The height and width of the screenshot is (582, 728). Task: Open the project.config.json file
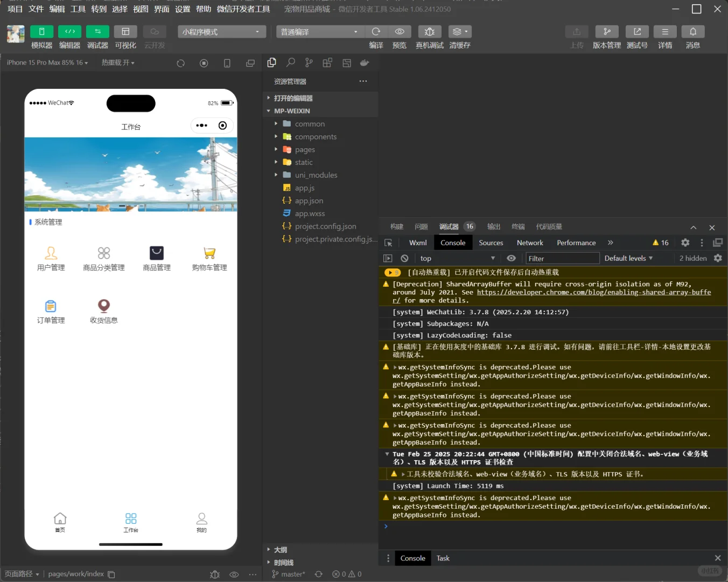pyautogui.click(x=320, y=226)
